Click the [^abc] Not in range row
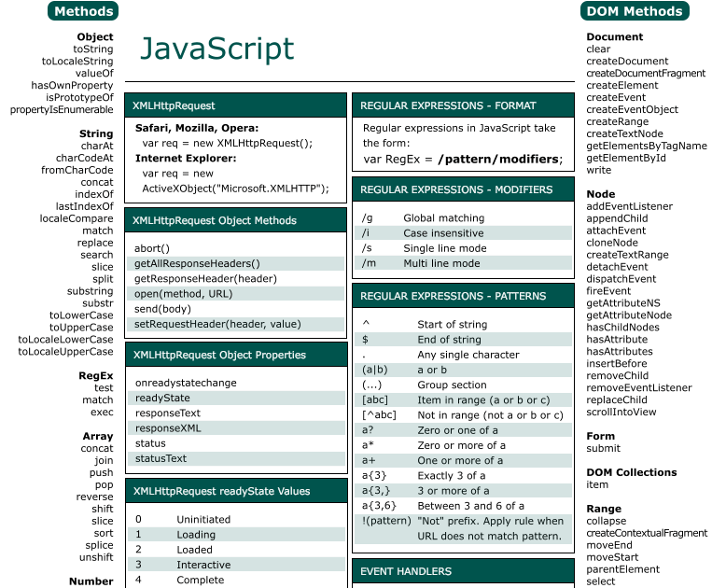This screenshot has width=712, height=588. pyautogui.click(x=463, y=415)
